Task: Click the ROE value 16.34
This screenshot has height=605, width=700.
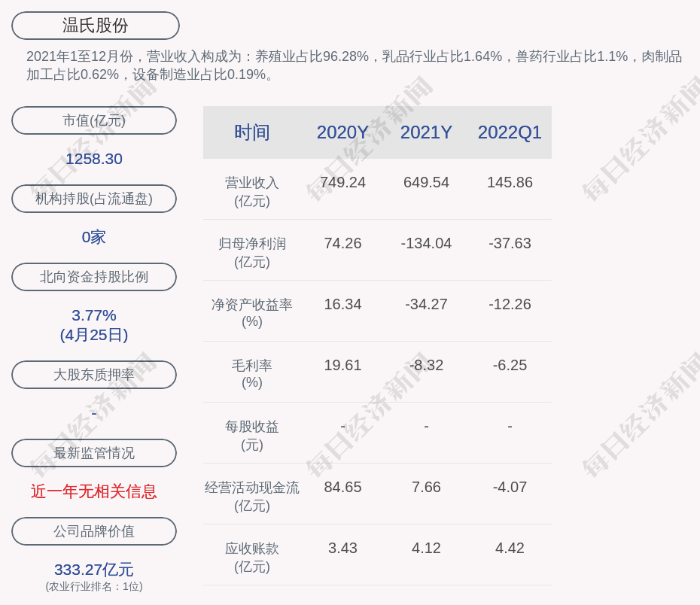Action: pyautogui.click(x=342, y=304)
